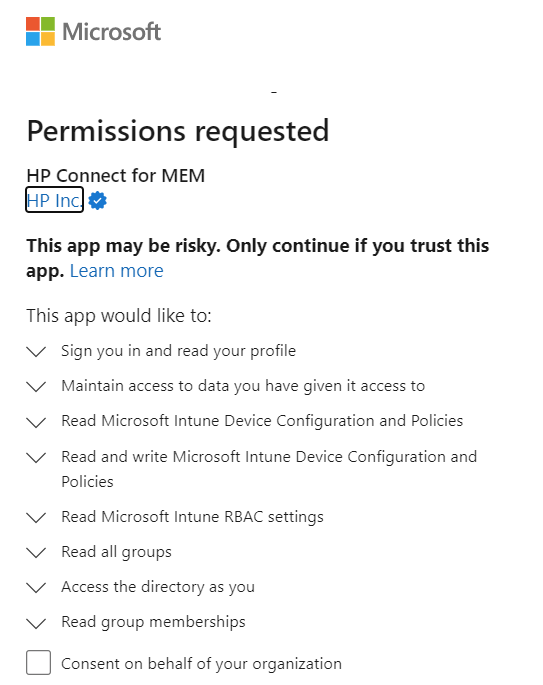Click 'Sign you in and read your profile' text
The image size is (543, 685).
178,351
